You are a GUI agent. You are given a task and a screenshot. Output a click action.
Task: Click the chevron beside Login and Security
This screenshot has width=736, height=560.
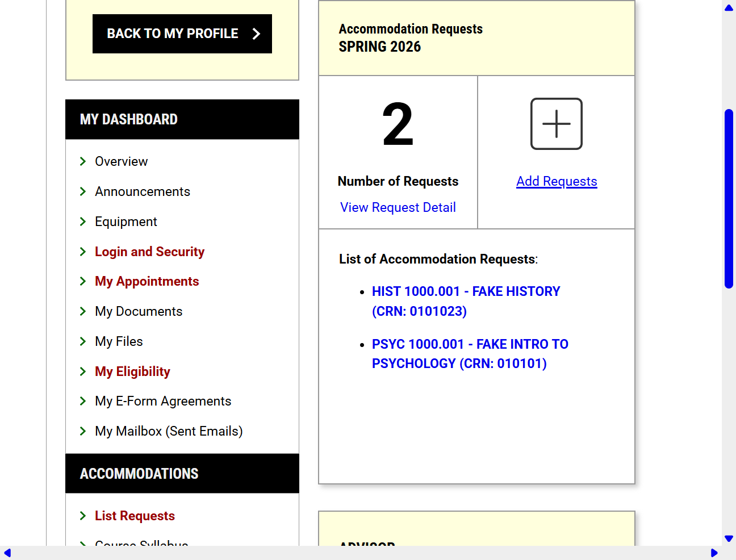point(83,252)
